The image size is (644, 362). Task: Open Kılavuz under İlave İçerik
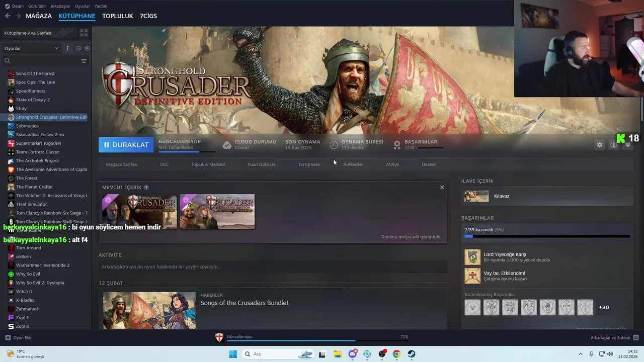pos(547,196)
